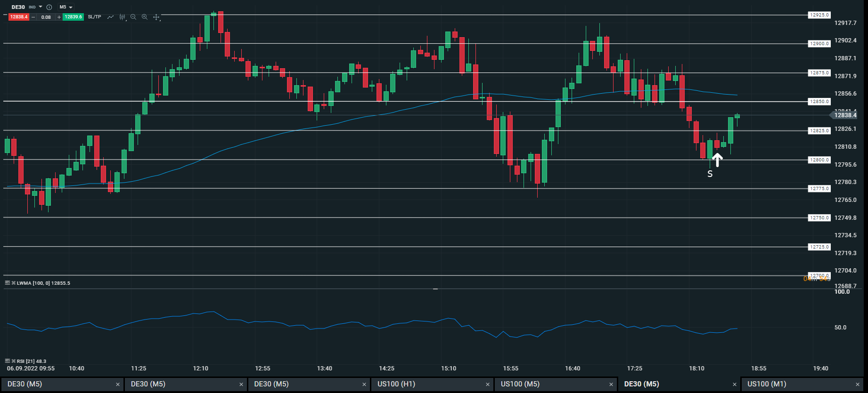Remove the LWMA indicator
868x393 pixels.
click(14, 283)
